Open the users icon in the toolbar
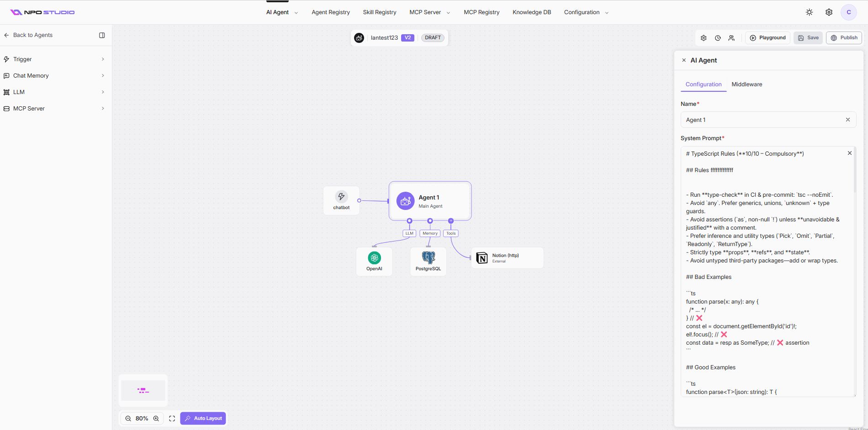Image resolution: width=868 pixels, height=430 pixels. coord(731,38)
